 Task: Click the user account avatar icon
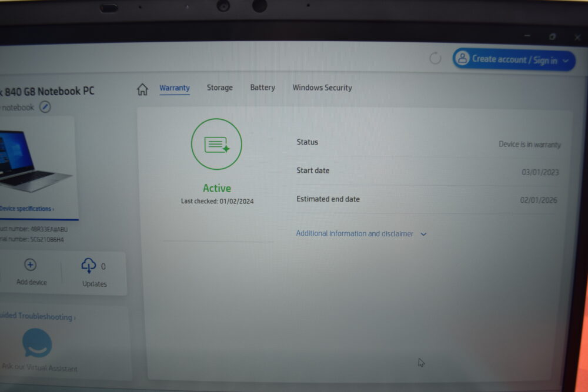(462, 58)
